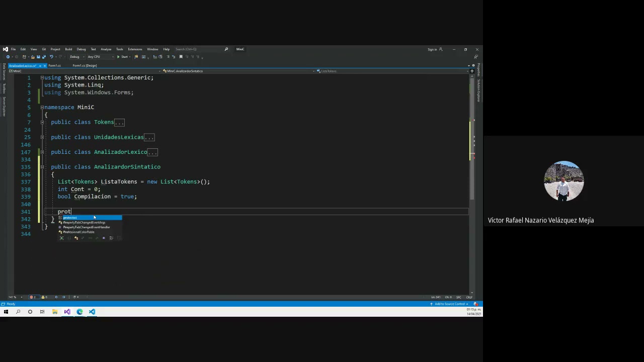644x362 pixels.
Task: Click the bookmark icon in the toolbar
Action: coord(181,57)
